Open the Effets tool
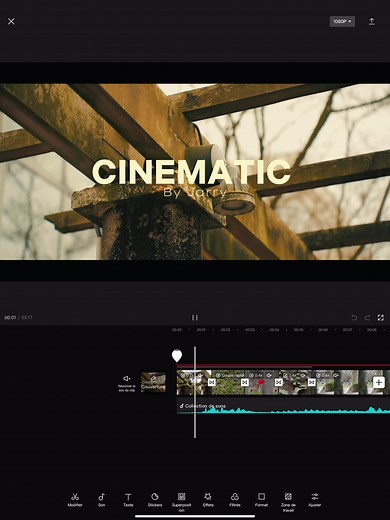The width and height of the screenshot is (390, 520). [x=208, y=500]
